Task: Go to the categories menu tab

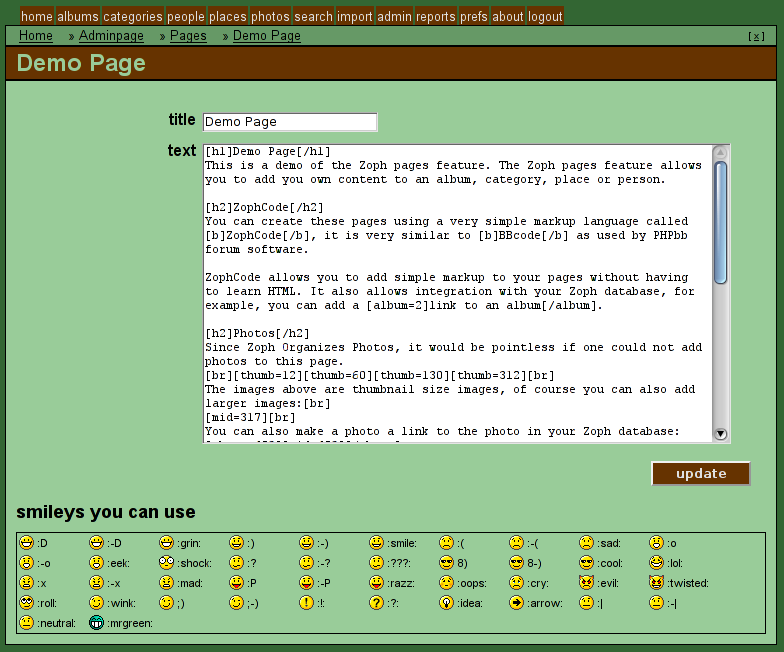Action: tap(132, 17)
